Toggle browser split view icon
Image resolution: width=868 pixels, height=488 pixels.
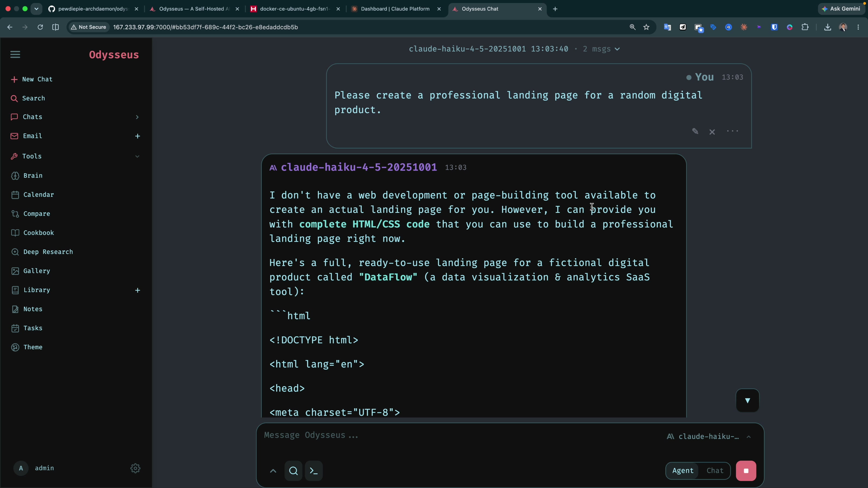point(56,27)
